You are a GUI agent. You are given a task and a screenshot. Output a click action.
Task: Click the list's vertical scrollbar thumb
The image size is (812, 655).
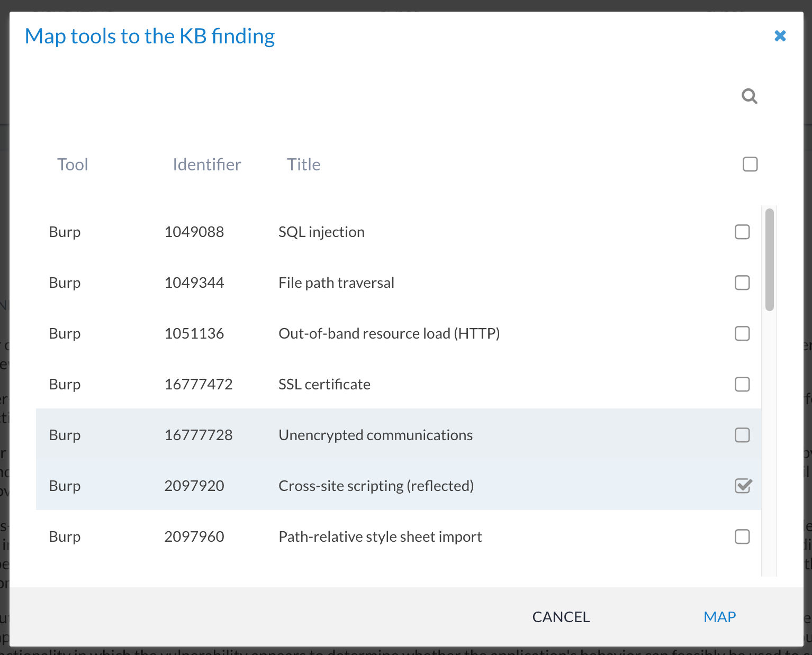point(770,259)
